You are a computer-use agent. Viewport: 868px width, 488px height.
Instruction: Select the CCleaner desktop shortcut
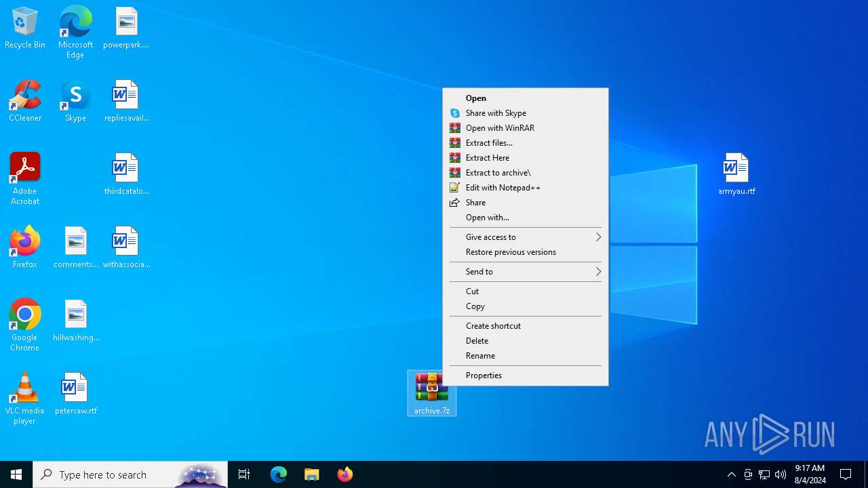point(25,102)
